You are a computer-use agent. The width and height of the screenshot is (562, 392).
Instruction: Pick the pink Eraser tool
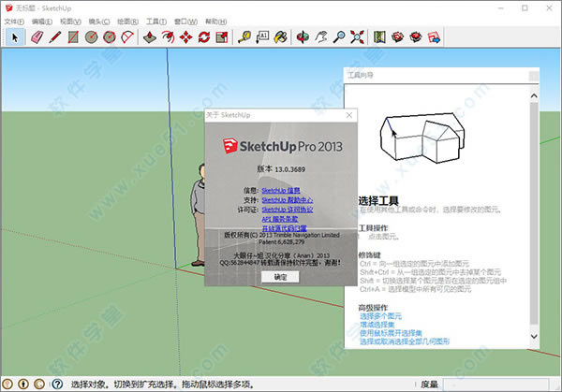coord(37,37)
